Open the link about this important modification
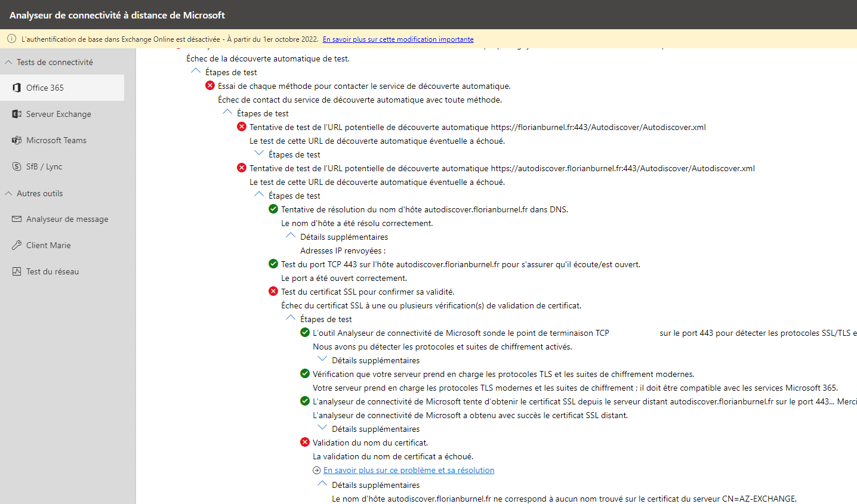 point(397,39)
